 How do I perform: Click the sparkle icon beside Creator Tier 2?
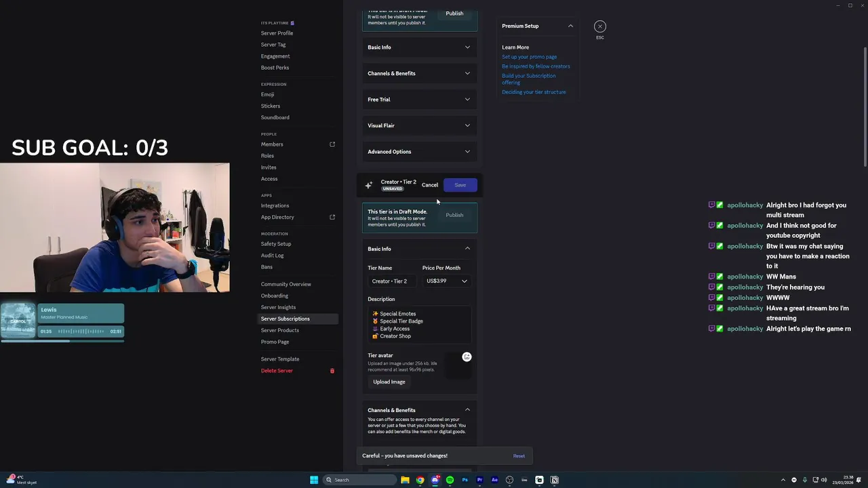click(369, 185)
